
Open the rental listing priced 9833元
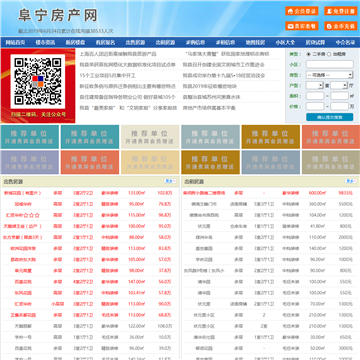click(270, 193)
